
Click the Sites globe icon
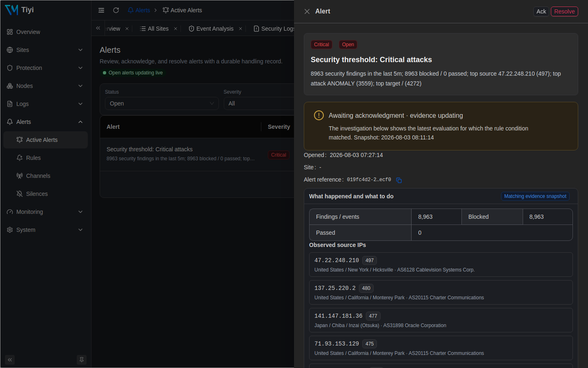(10, 50)
